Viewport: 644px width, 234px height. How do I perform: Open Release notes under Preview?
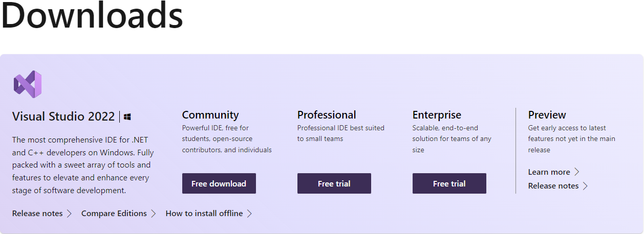coord(558,186)
